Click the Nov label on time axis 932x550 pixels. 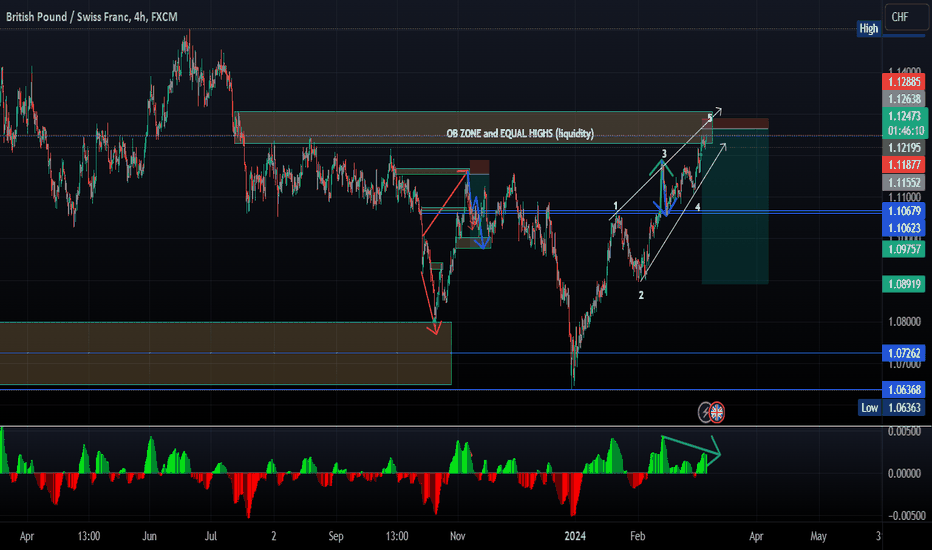pos(457,536)
